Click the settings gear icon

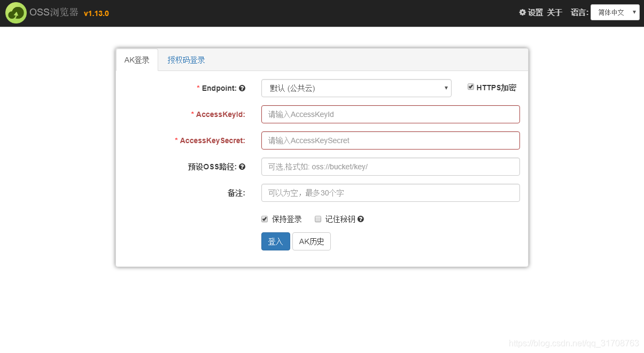[x=522, y=12]
